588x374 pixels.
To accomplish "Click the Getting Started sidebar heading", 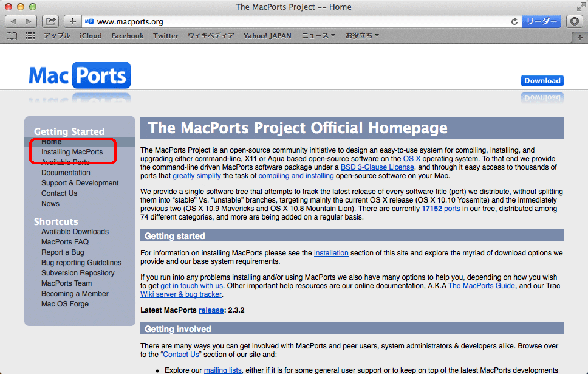I will pos(69,131).
